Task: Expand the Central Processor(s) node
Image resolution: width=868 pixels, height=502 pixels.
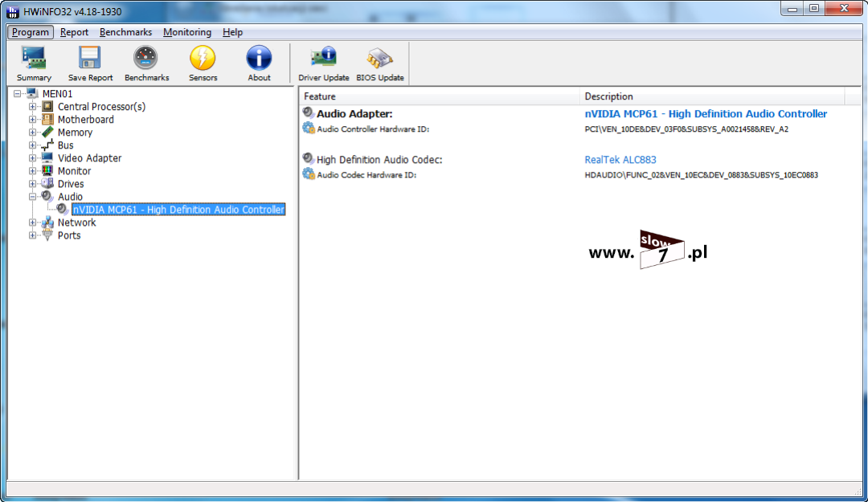Action: coord(32,106)
